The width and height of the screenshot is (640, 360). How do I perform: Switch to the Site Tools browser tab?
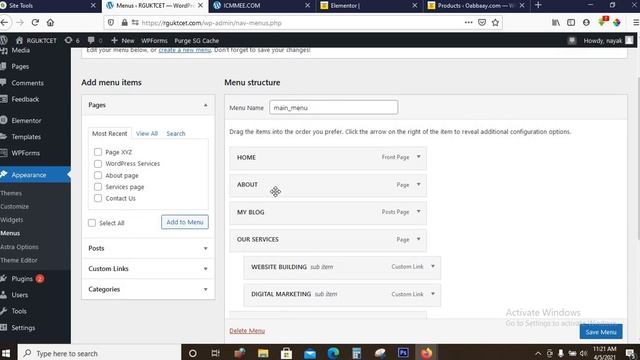pyautogui.click(x=48, y=6)
